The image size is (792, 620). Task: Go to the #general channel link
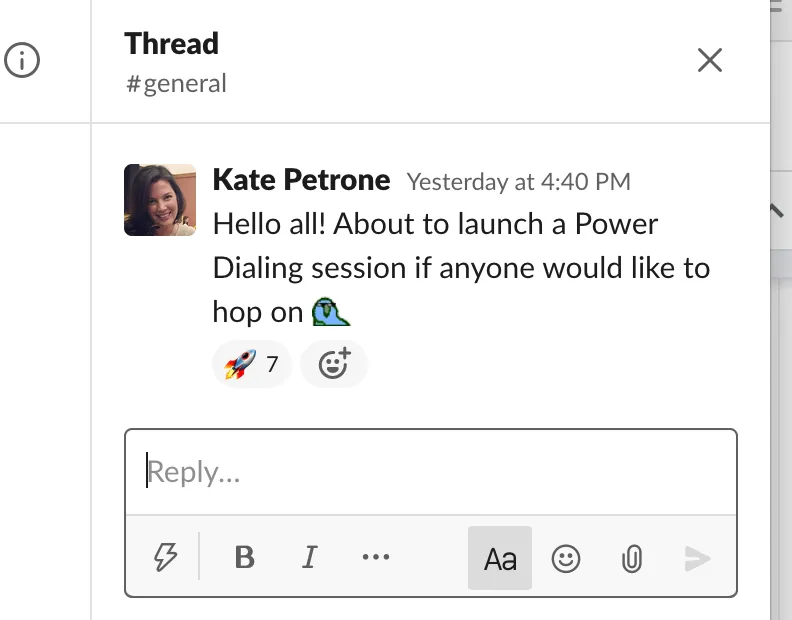[176, 83]
